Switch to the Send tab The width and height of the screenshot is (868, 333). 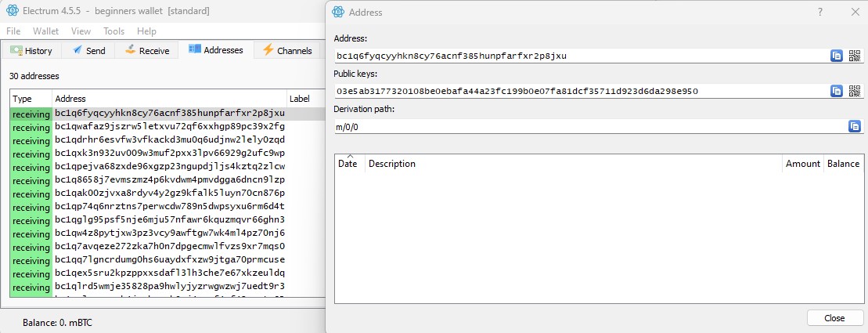88,51
